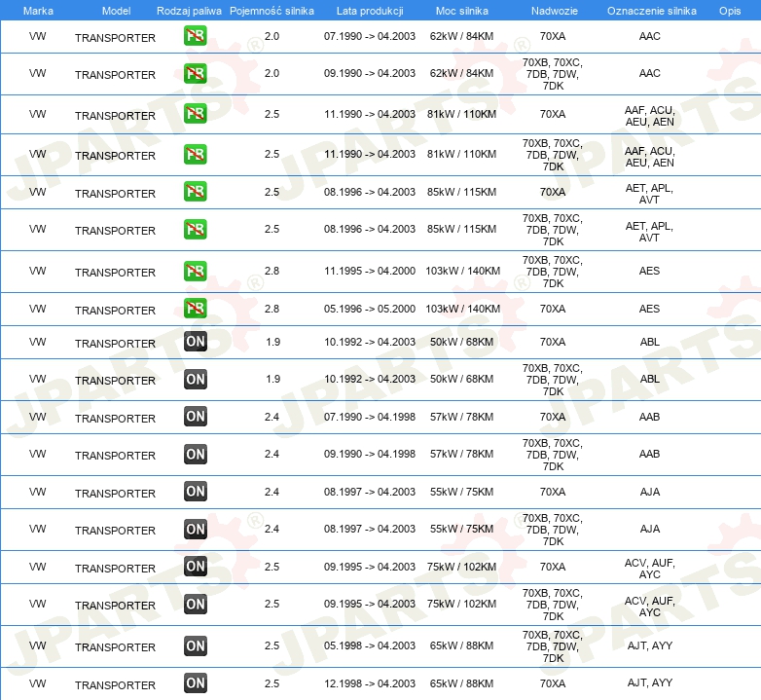Click the Model column header
This screenshot has width=761, height=700.
(x=116, y=11)
